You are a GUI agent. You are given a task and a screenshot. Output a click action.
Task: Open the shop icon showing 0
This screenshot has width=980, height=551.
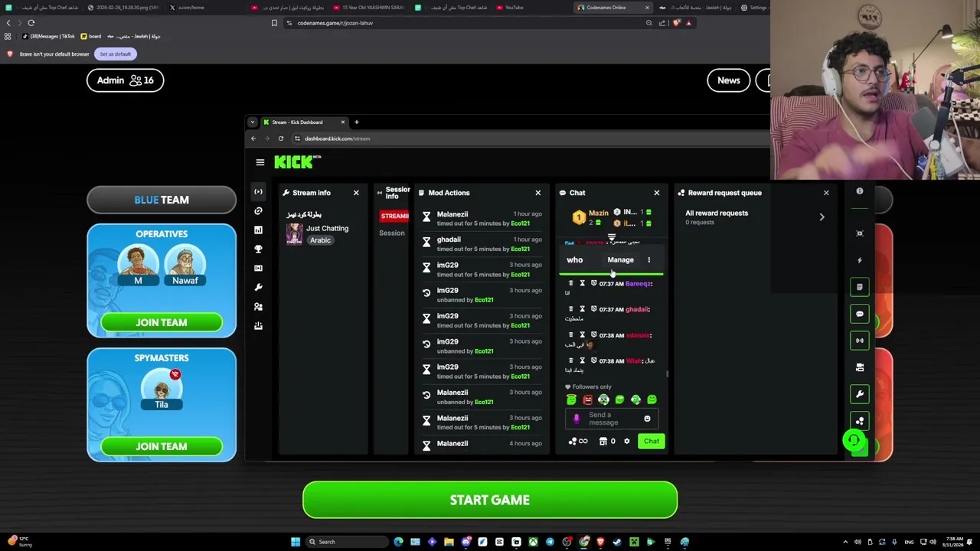607,441
